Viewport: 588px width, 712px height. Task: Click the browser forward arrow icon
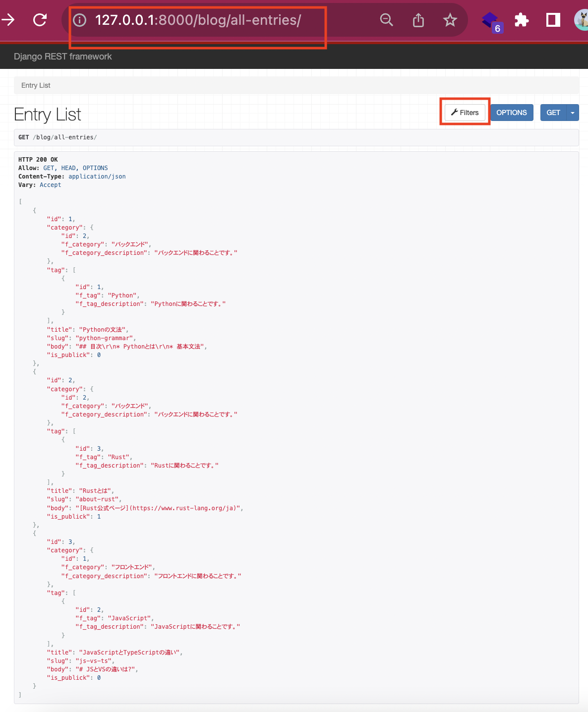click(x=8, y=20)
